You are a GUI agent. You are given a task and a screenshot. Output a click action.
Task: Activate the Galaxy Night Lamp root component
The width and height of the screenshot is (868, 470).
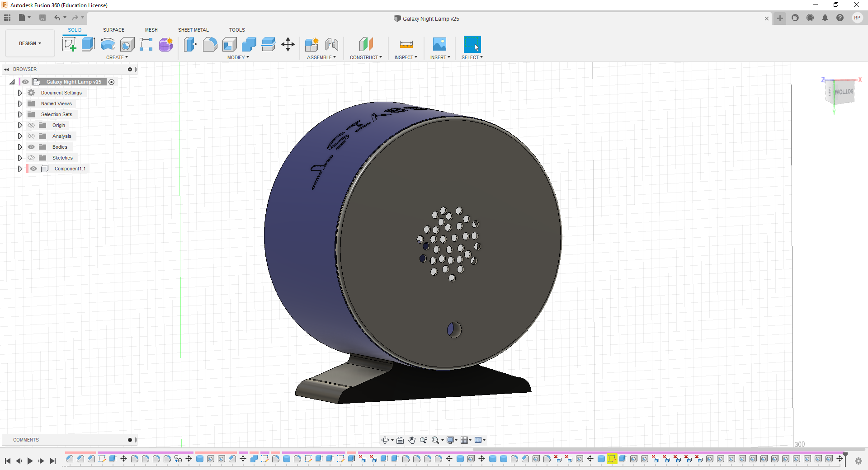tap(112, 82)
